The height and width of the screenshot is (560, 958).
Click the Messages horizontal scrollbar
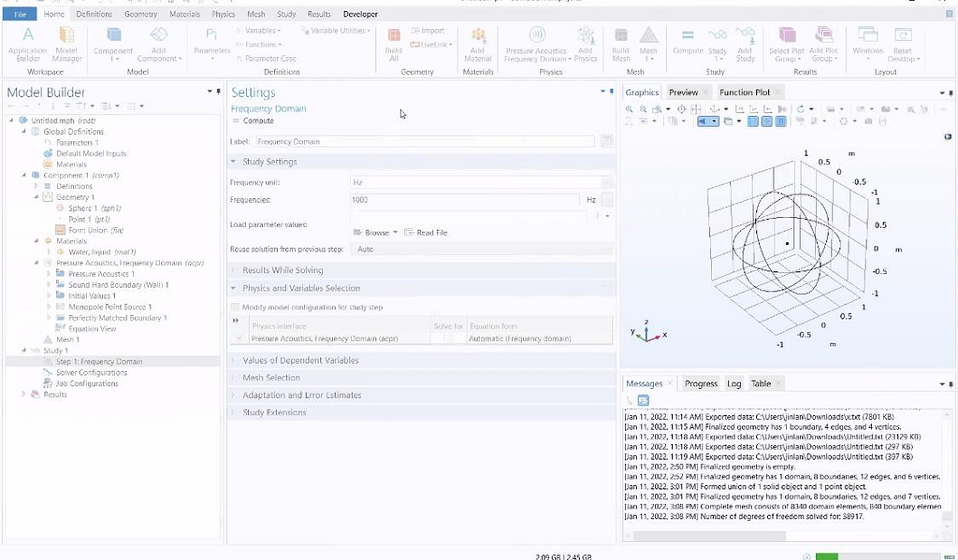click(711, 537)
